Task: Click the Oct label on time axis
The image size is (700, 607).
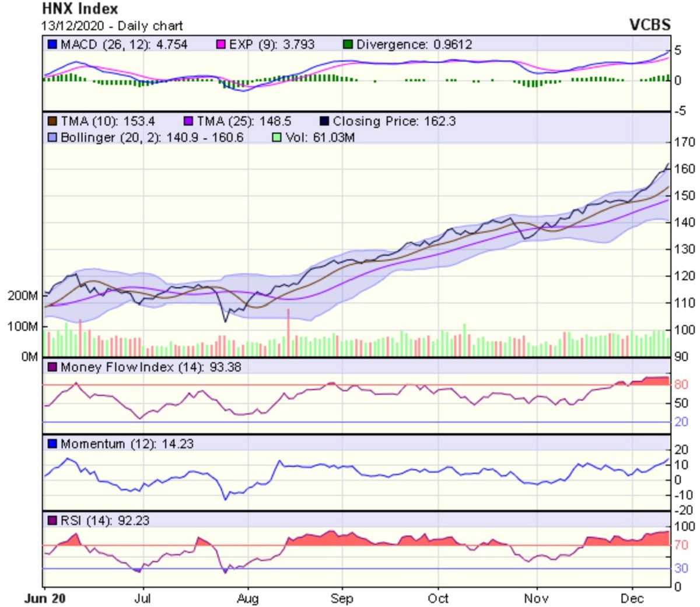Action: coord(438,599)
